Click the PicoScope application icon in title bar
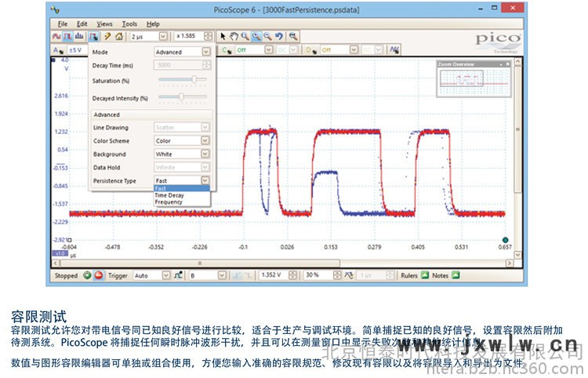 (x=56, y=9)
